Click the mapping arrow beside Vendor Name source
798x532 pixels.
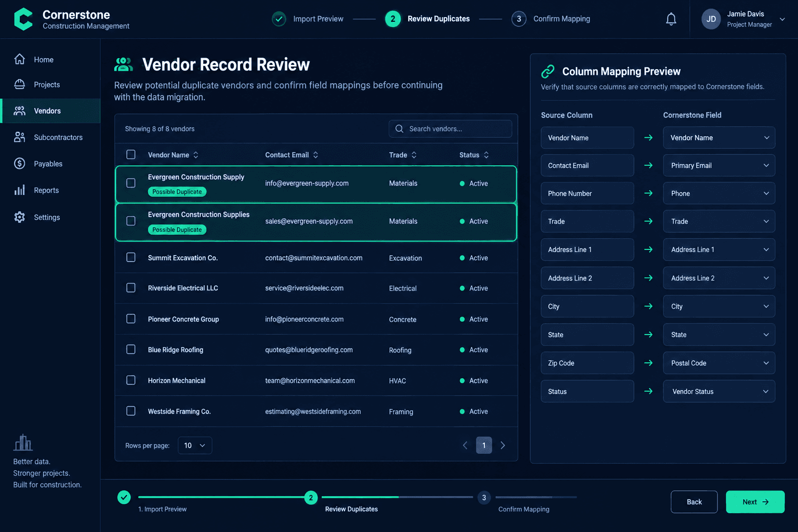[648, 138]
